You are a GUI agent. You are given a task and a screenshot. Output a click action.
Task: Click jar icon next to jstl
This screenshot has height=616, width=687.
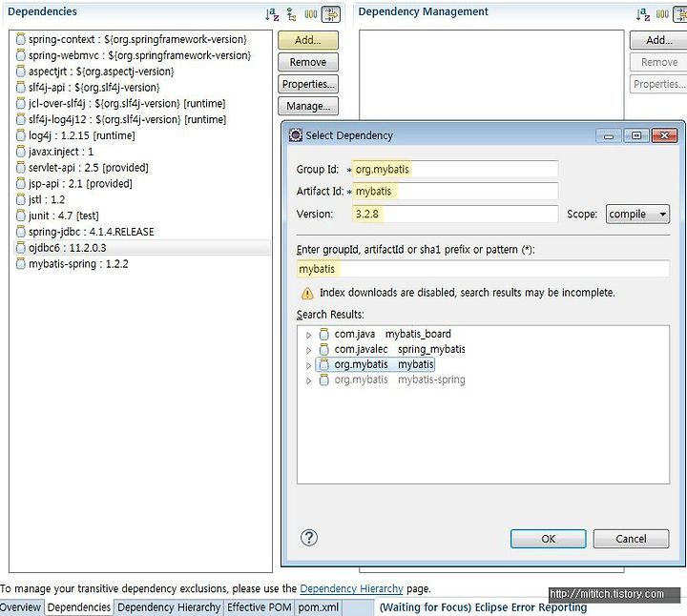point(20,199)
